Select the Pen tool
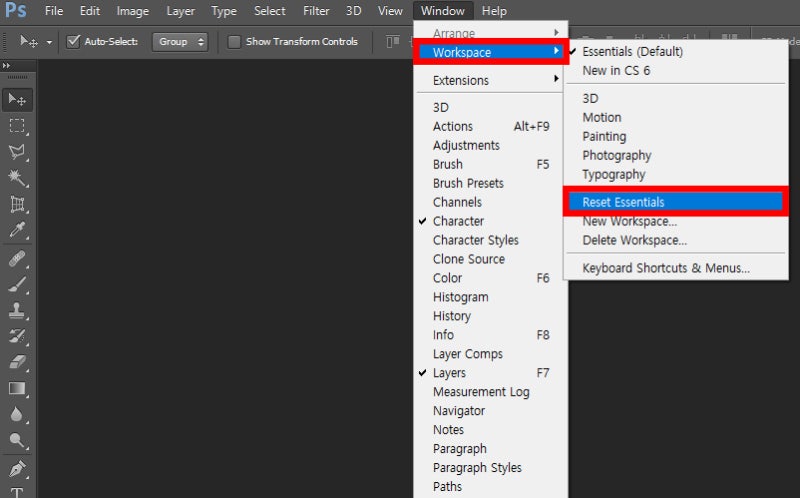Image resolution: width=800 pixels, height=498 pixels. (x=17, y=469)
